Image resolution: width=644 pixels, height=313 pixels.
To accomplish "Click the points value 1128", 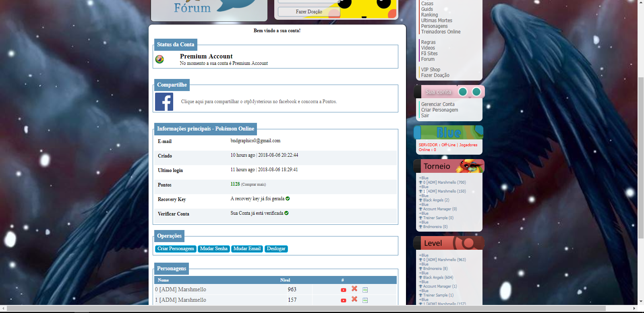I will (x=235, y=184).
